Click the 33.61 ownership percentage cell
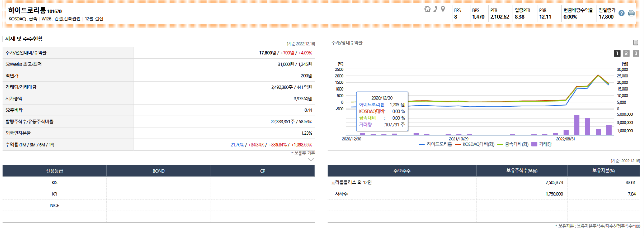The height and width of the screenshot is (236, 644). tap(604, 182)
